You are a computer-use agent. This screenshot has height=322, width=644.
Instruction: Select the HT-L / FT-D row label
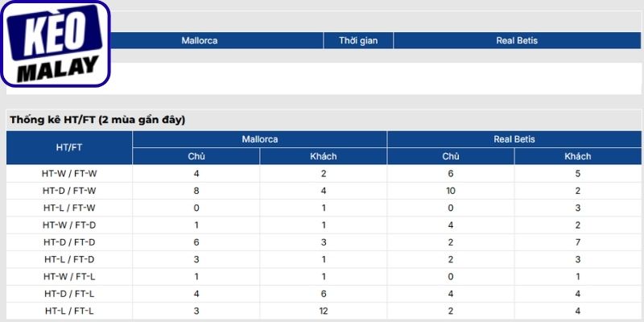[69, 259]
